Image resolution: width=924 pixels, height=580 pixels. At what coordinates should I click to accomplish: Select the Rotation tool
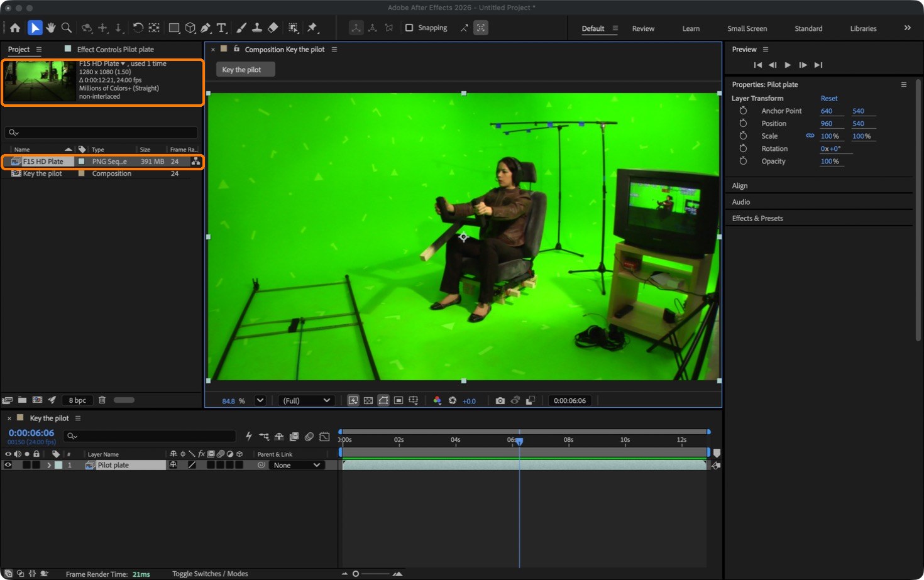tap(138, 28)
